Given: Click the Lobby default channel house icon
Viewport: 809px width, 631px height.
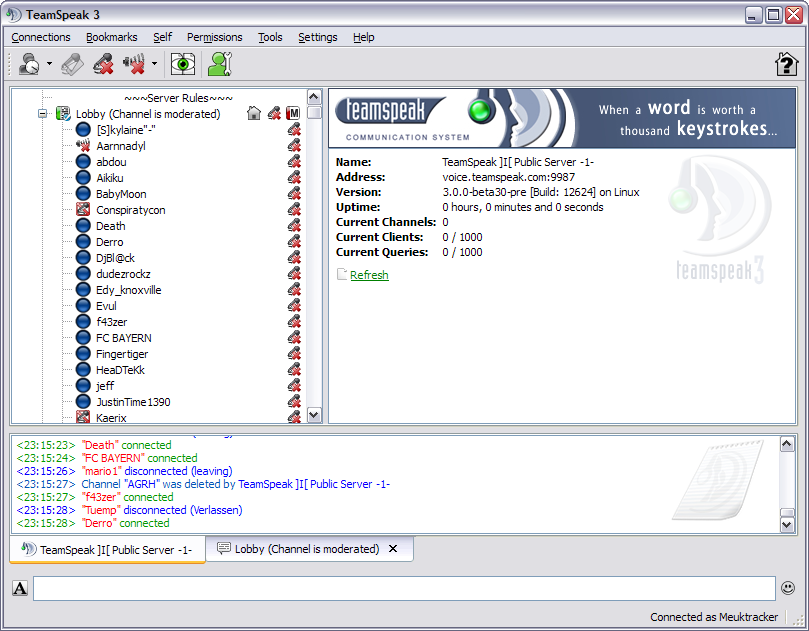Looking at the screenshot, I should pos(254,113).
